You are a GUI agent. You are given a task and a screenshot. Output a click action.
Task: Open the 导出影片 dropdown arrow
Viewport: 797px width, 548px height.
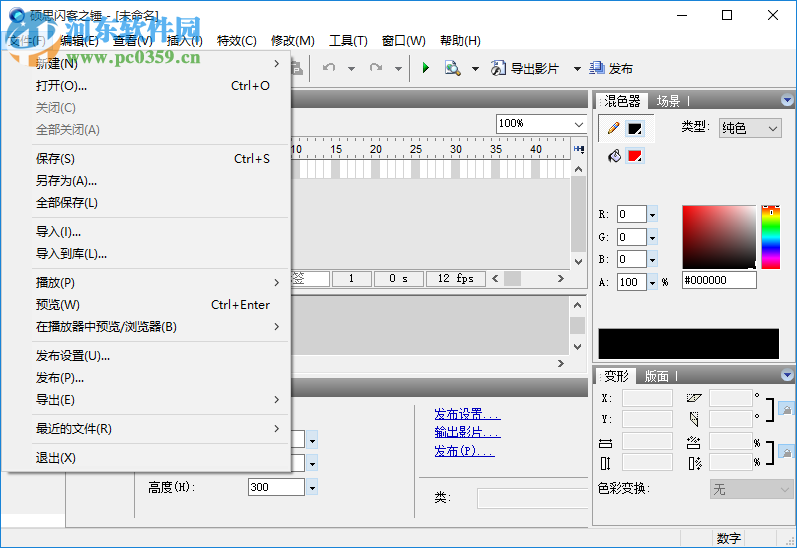coord(577,68)
